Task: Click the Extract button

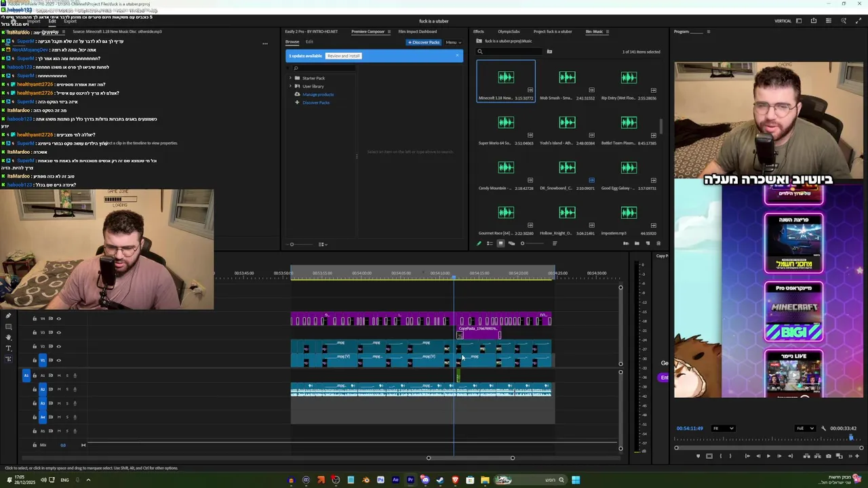Action: pos(818,456)
